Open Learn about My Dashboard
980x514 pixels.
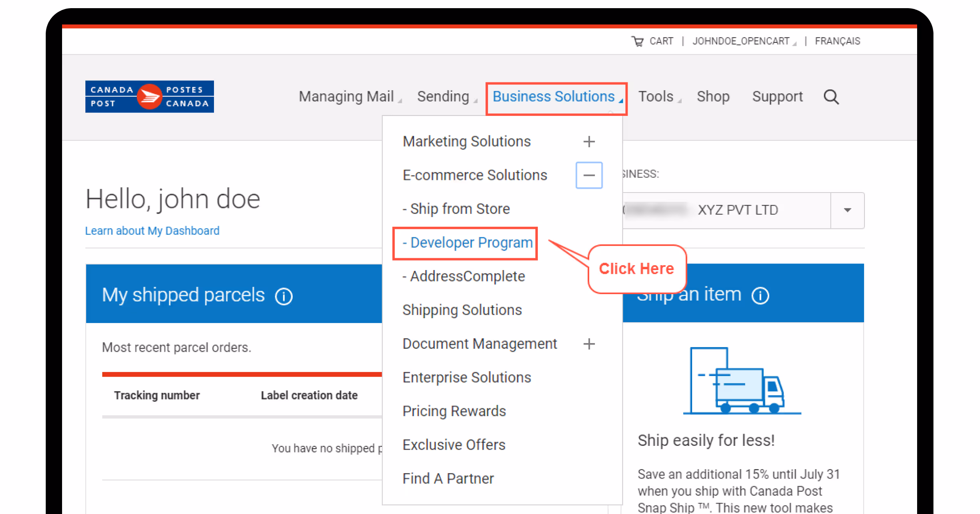coord(152,230)
